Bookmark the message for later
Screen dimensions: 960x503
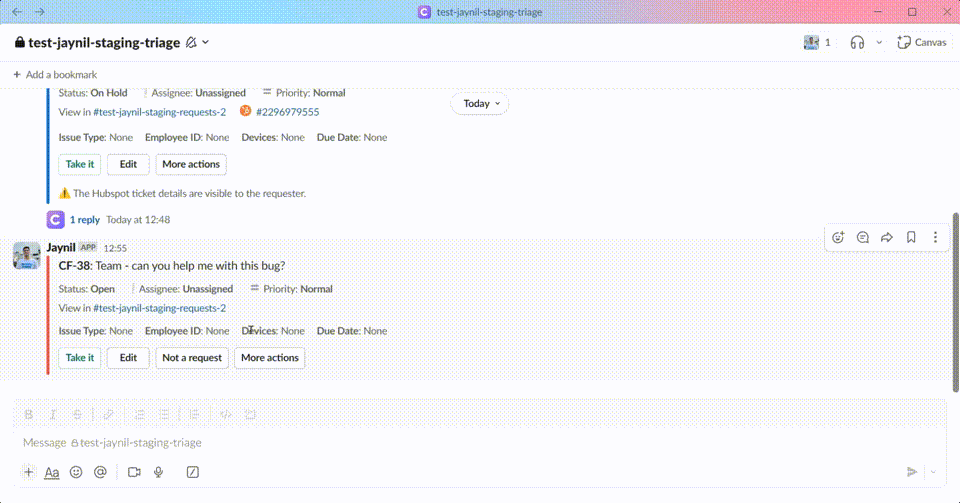(911, 237)
